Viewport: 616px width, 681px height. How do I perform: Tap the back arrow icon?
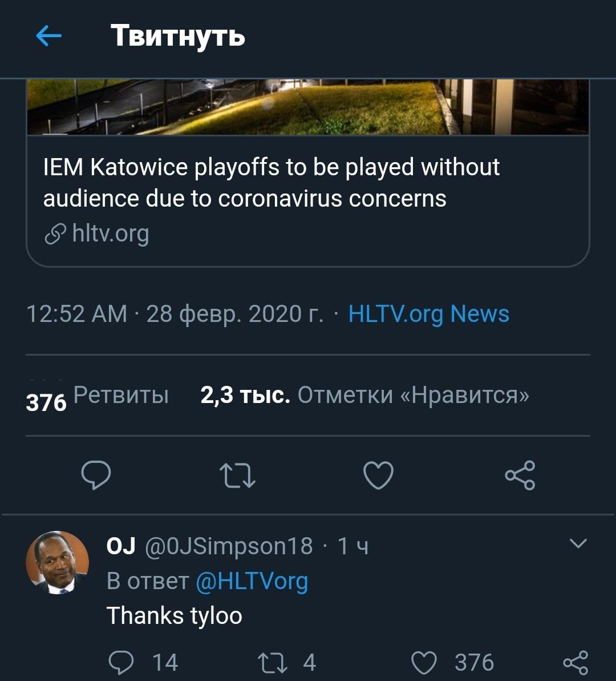pos(48,37)
